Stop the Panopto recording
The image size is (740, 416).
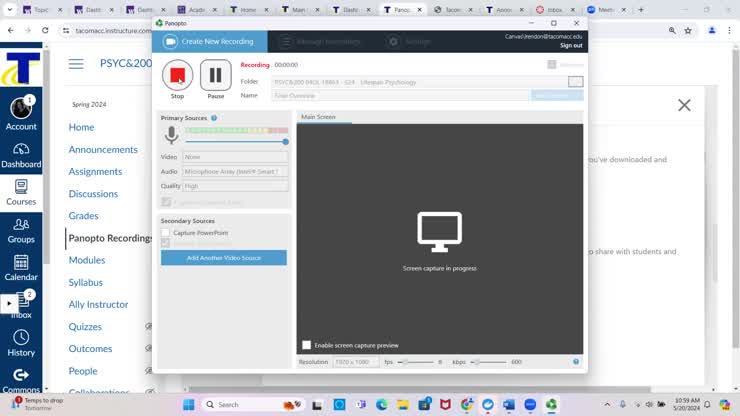(x=177, y=75)
